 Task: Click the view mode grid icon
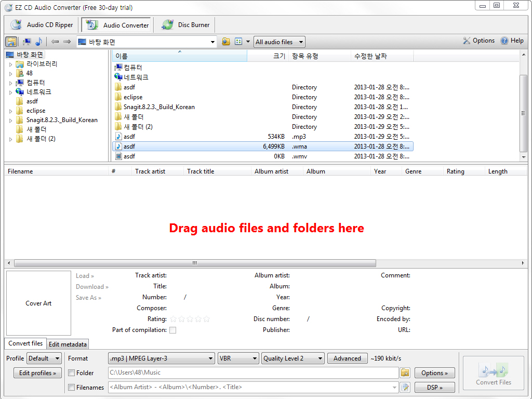[238, 42]
